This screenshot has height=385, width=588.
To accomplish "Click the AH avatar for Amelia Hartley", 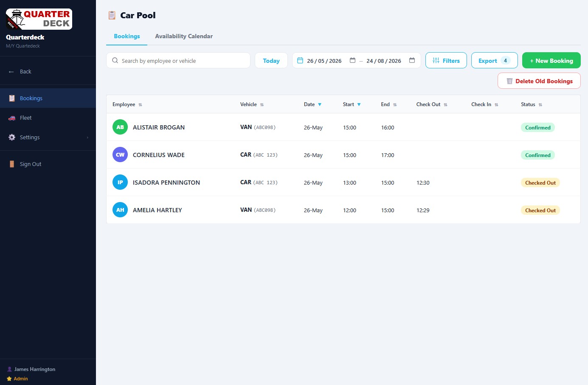I will (120, 210).
